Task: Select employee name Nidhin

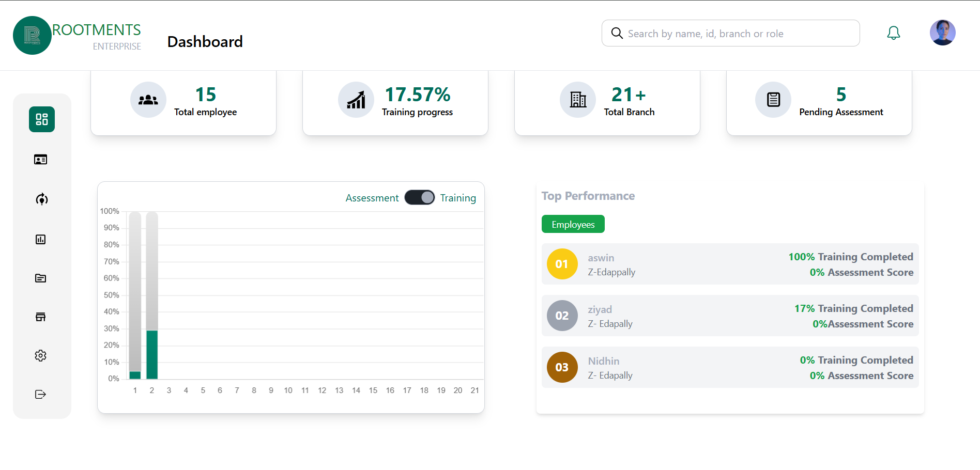Action: tap(604, 361)
